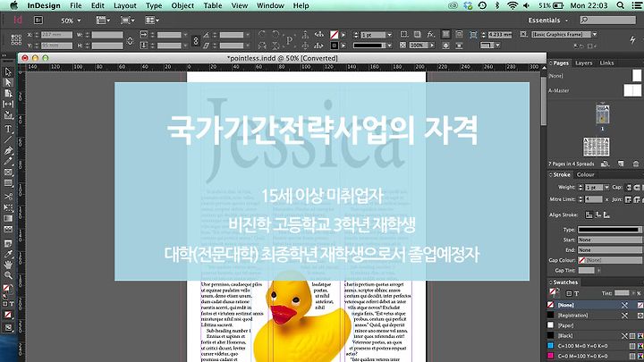644x362 pixels.
Task: Open the Object menu
Action: click(182, 5)
